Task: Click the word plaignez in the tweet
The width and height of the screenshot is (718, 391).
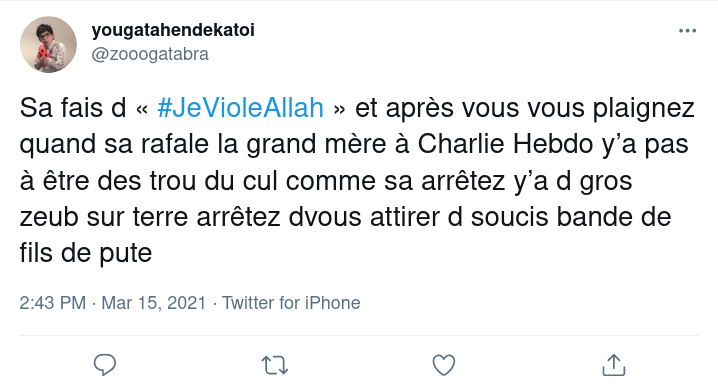Action: 643,109
